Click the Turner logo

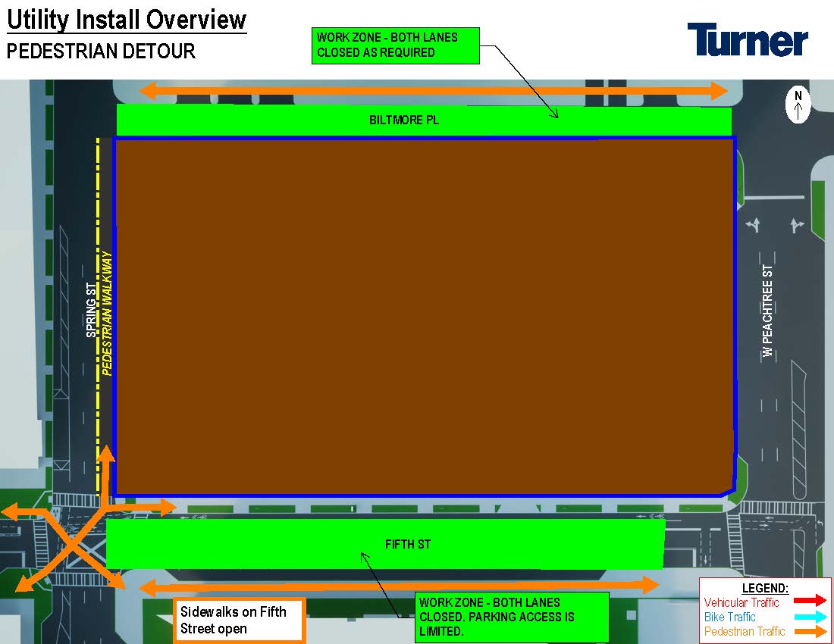[x=748, y=40]
